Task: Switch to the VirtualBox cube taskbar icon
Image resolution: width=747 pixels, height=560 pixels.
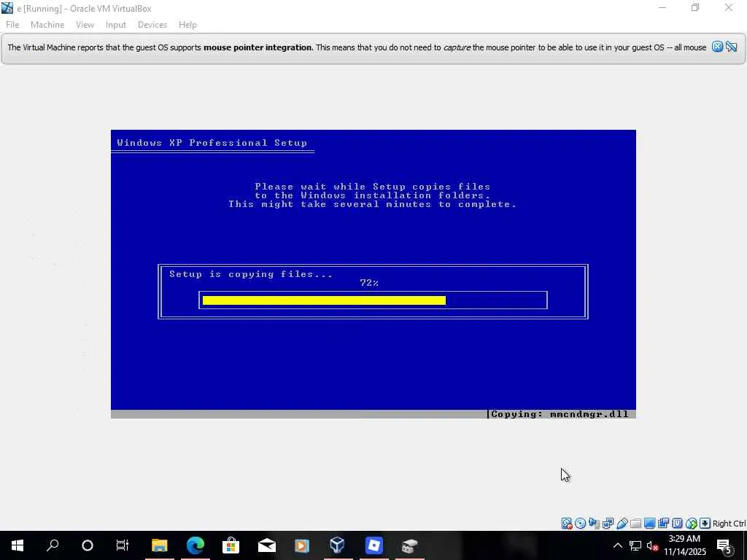Action: 338,545
